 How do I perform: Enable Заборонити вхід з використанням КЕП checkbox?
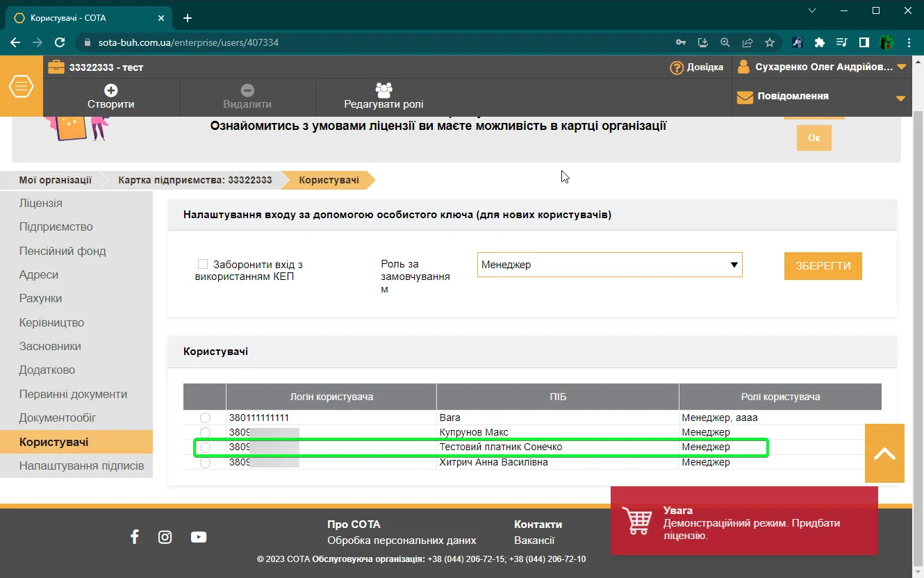click(203, 264)
